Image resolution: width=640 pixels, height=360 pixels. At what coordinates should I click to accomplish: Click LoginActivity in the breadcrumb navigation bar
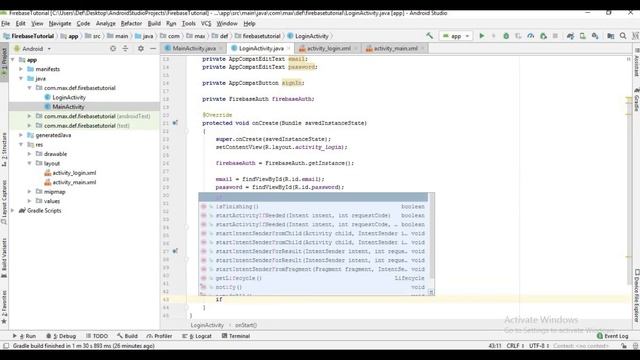312,36
